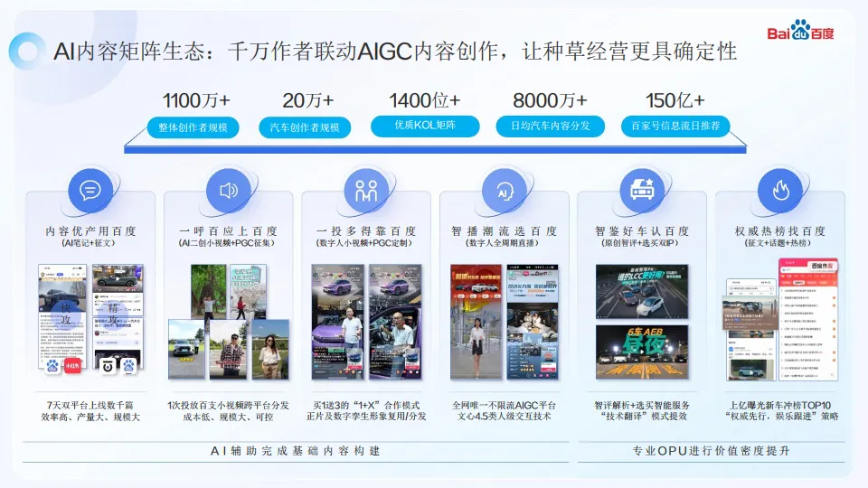Click the heading 内容优产用百度

coord(90,230)
